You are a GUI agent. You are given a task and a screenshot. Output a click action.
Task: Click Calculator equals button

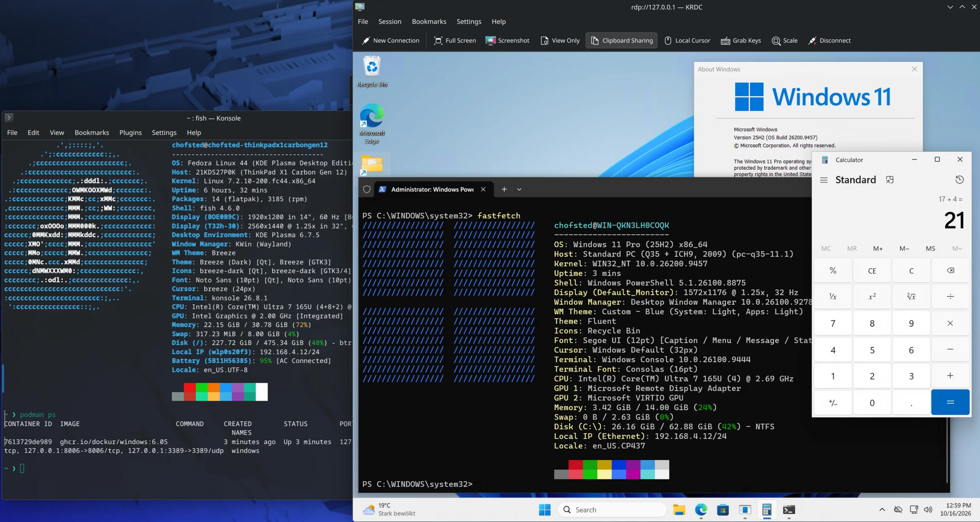point(950,402)
